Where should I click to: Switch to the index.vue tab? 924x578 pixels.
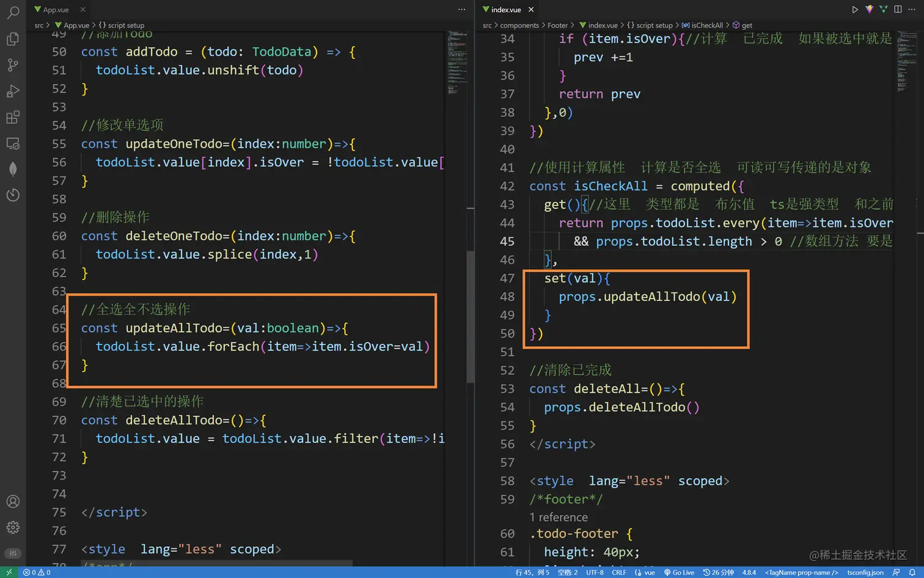click(x=507, y=9)
